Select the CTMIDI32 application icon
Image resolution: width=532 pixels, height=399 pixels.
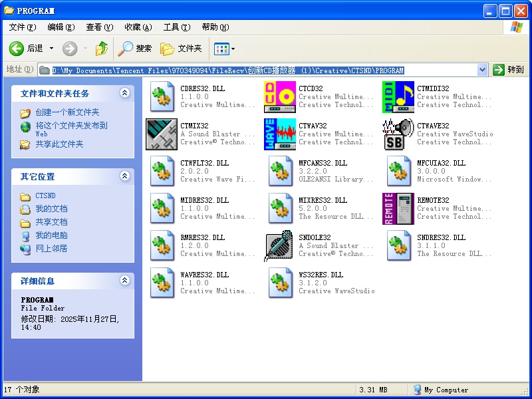click(x=398, y=97)
